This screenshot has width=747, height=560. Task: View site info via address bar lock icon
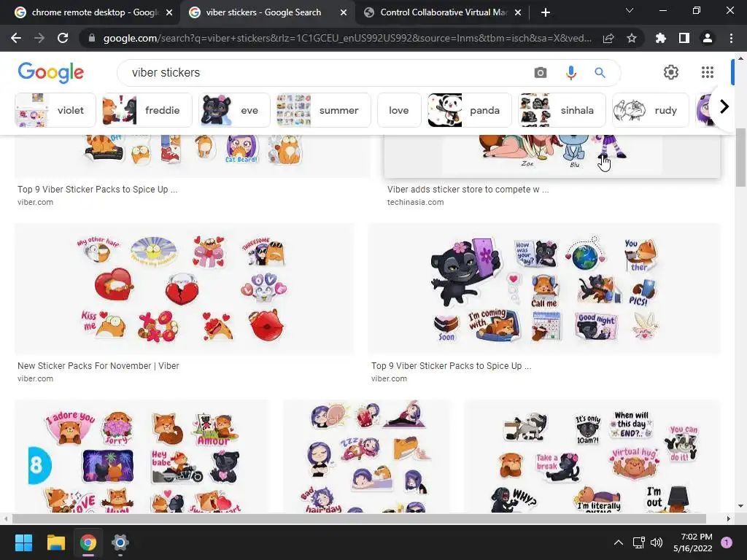pos(92,38)
